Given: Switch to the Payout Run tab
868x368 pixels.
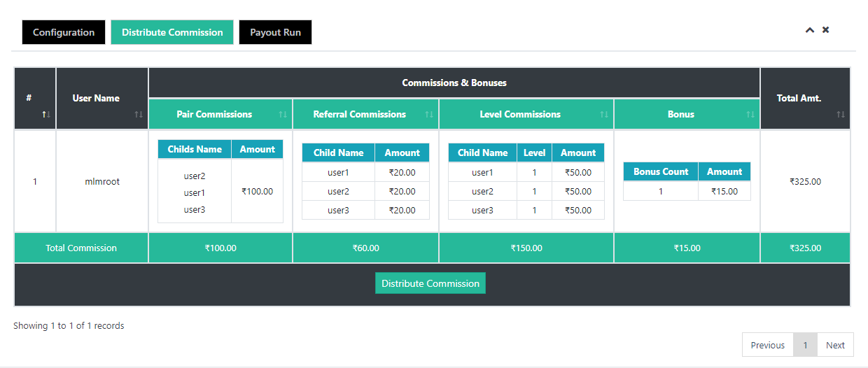Looking at the screenshot, I should 275,32.
